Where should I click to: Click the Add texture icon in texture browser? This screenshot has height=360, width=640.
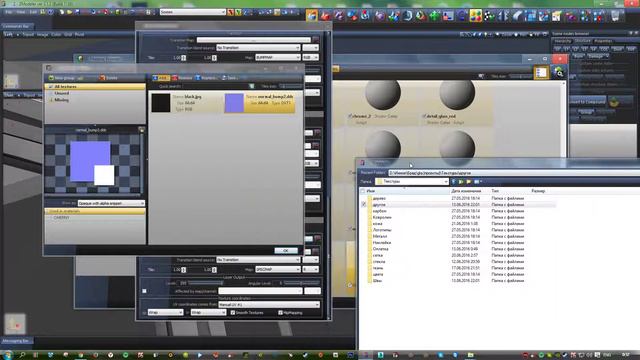coord(156,78)
